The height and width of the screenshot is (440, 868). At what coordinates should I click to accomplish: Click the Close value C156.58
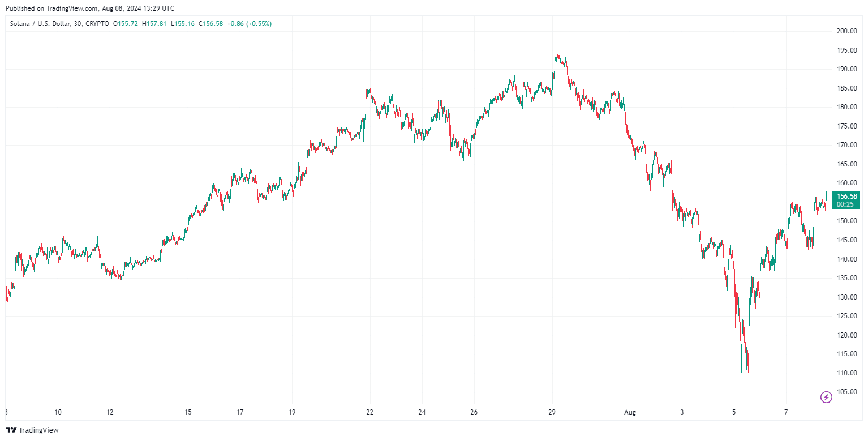coord(210,24)
